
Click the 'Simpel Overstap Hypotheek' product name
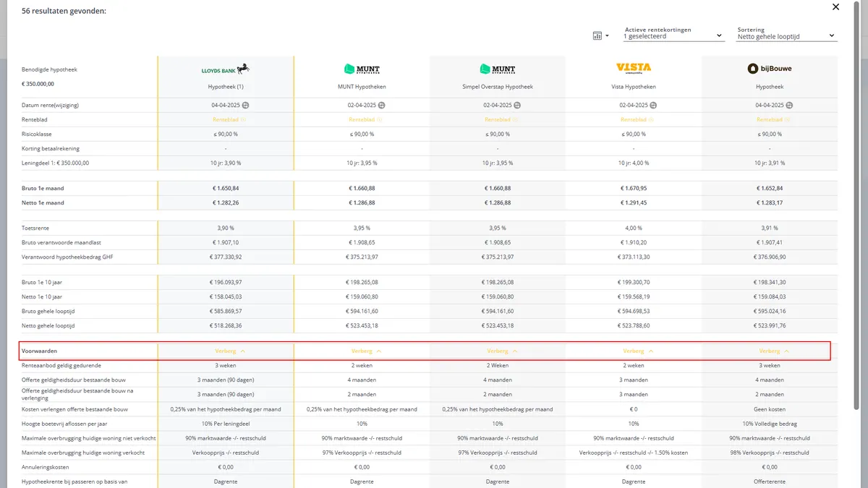tap(498, 87)
